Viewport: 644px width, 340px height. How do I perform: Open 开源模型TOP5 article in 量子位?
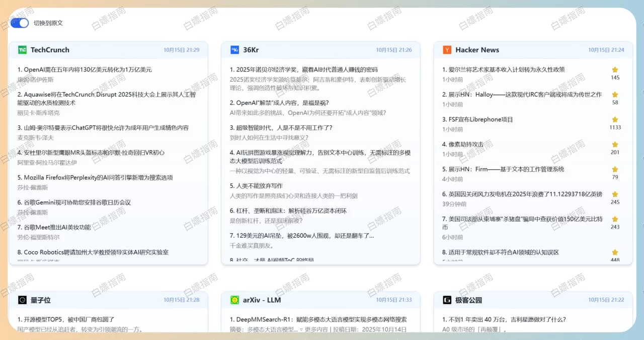pos(66,319)
